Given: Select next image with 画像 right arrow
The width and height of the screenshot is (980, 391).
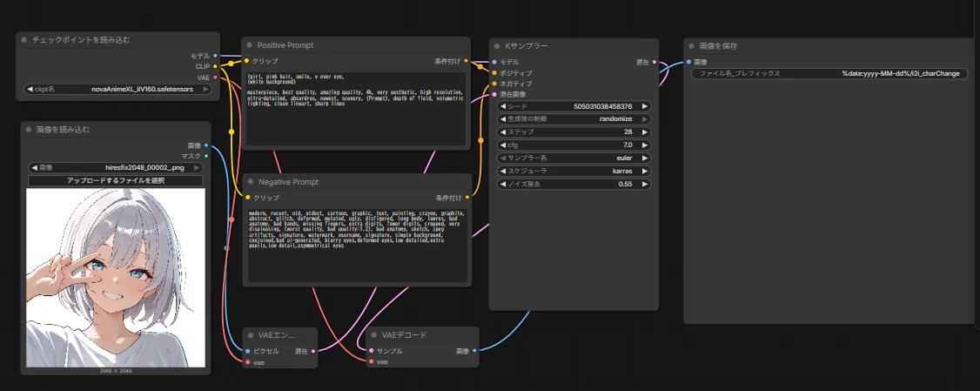Looking at the screenshot, I should [197, 168].
